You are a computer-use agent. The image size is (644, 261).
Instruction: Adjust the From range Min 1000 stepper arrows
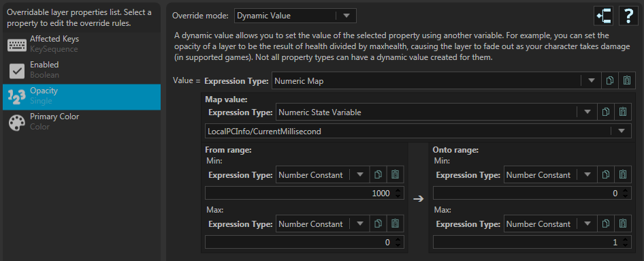point(398,193)
